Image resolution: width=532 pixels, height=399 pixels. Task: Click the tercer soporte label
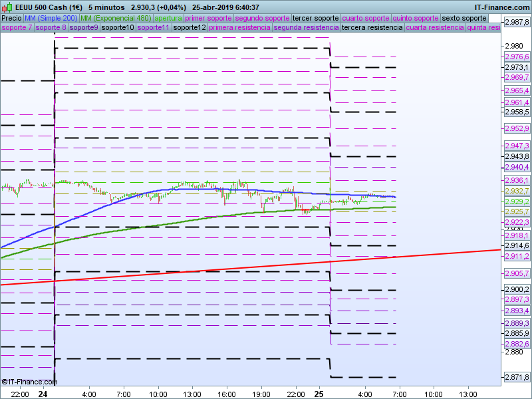tap(315, 19)
